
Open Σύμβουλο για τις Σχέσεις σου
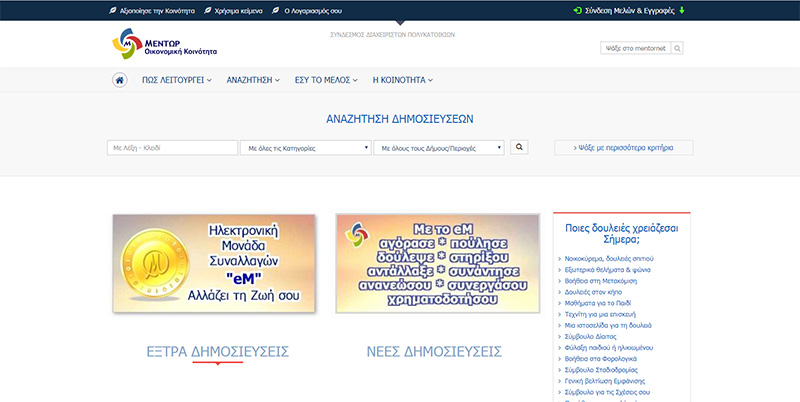pos(607,392)
